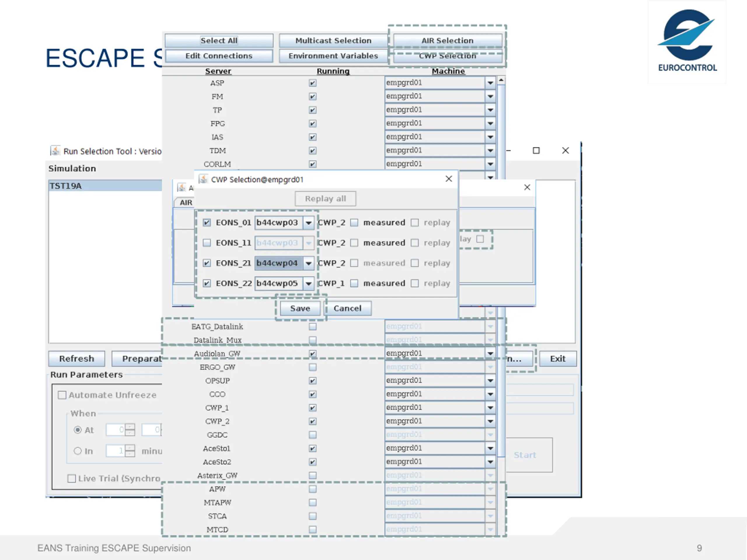The image size is (747, 560).
Task: Check measured for EONS_22 row
Action: pyautogui.click(x=354, y=283)
